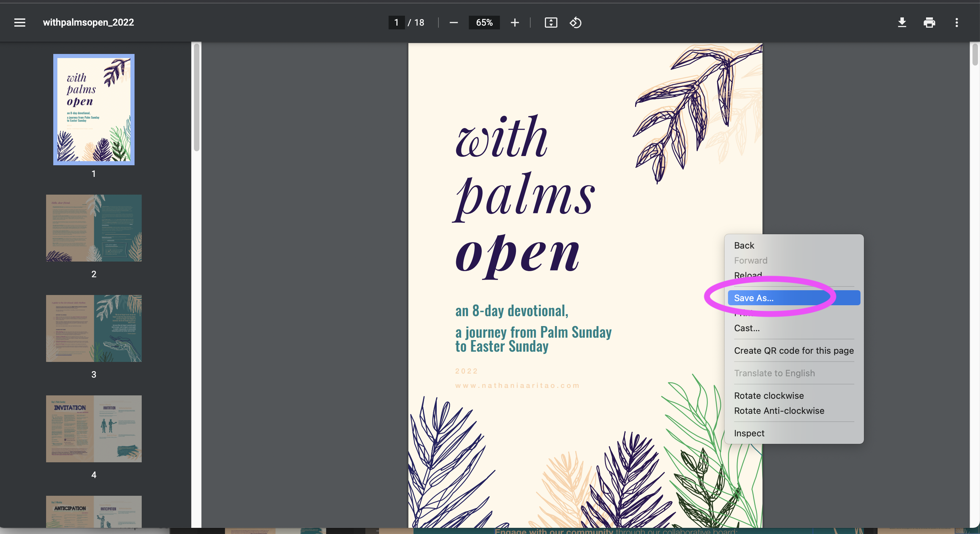Click Inspect in context menu
This screenshot has height=534, width=980.
click(x=749, y=433)
